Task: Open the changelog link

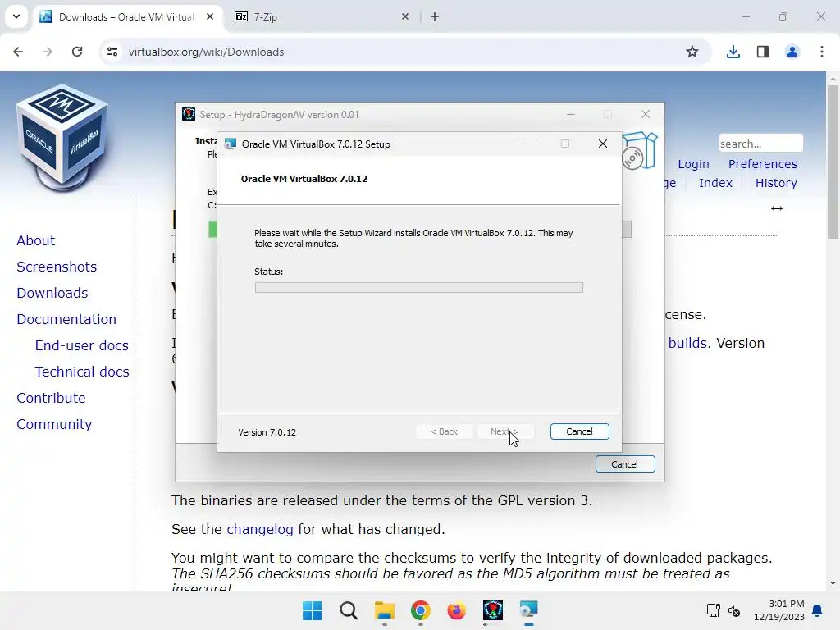Action: click(x=260, y=529)
